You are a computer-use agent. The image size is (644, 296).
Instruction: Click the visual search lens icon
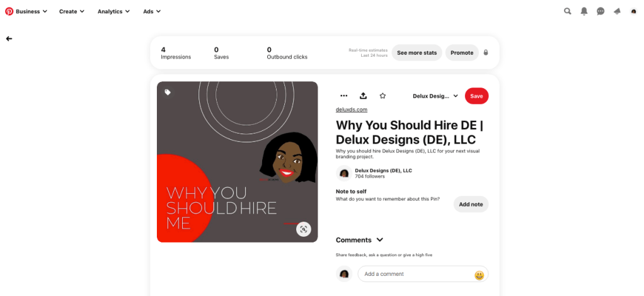click(x=304, y=229)
